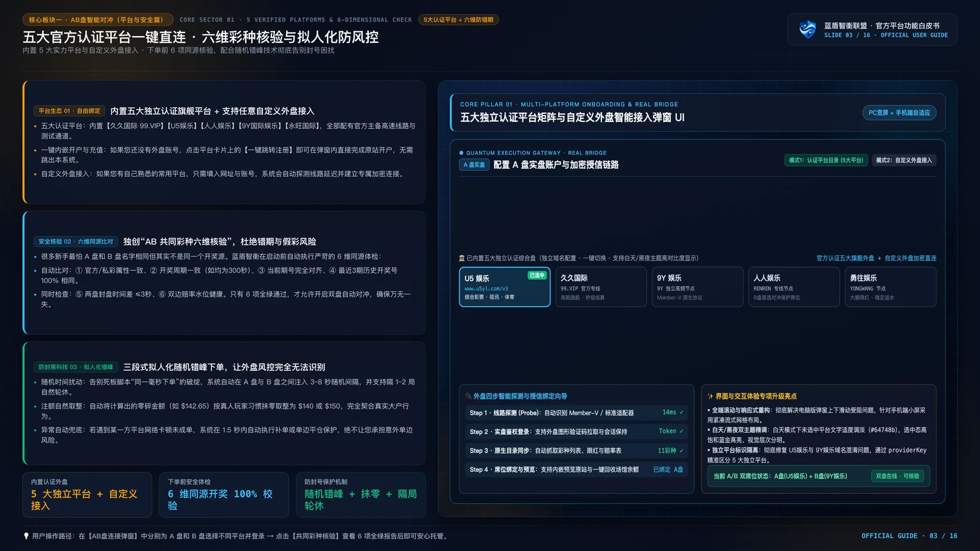Screen dimensions: 980x551
Task: Click the 14ms ✓ status value
Action: click(673, 413)
